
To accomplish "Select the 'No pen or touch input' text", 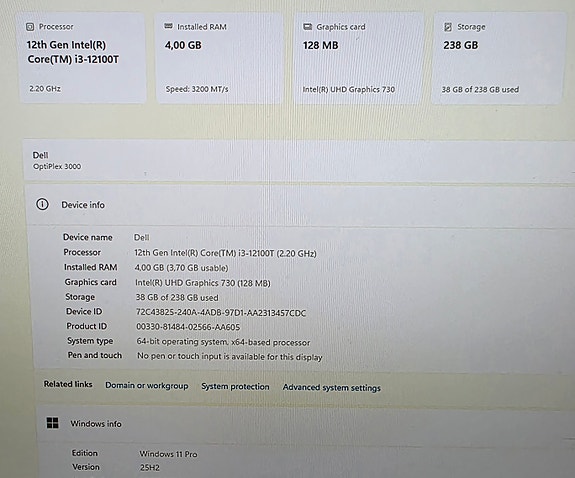I will pos(230,356).
